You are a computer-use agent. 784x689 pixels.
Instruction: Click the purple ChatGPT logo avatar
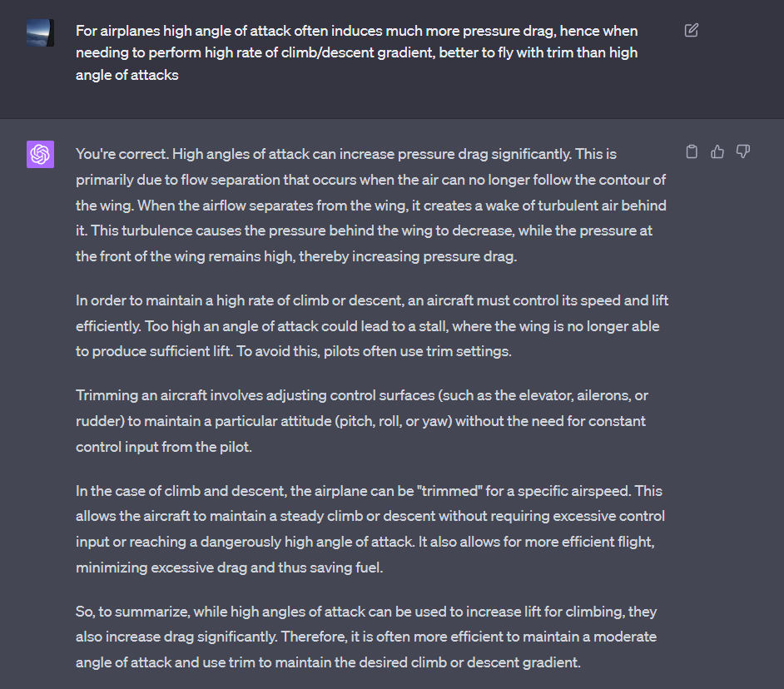point(40,154)
